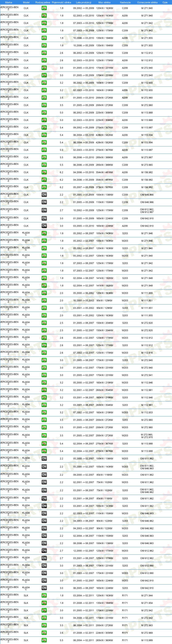
Task: Click diesel ON icon in CLK 100kW OM 646.966 row
Action: pyautogui.click(x=44, y=195)
